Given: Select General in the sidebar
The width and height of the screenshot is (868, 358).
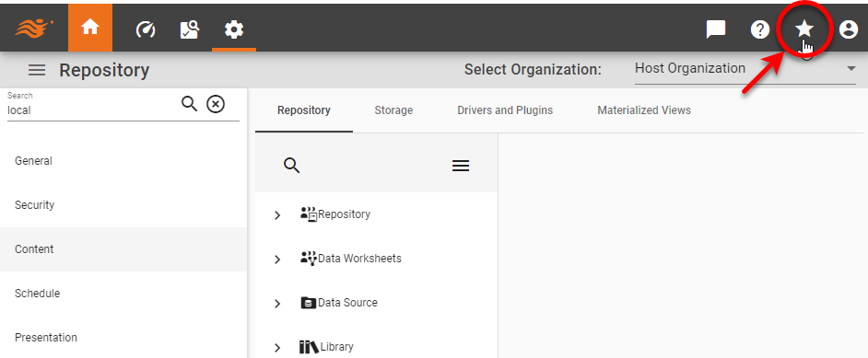Looking at the screenshot, I should point(123,161).
